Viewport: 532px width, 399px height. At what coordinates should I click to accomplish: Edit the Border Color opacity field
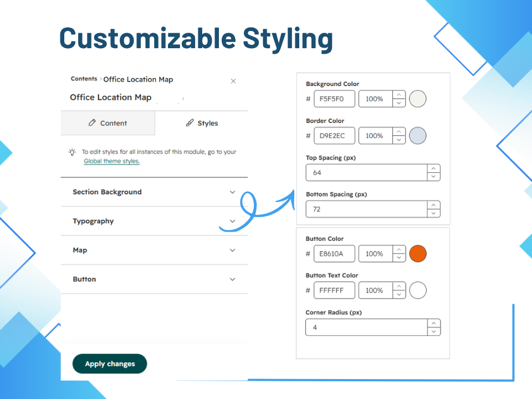(376, 136)
